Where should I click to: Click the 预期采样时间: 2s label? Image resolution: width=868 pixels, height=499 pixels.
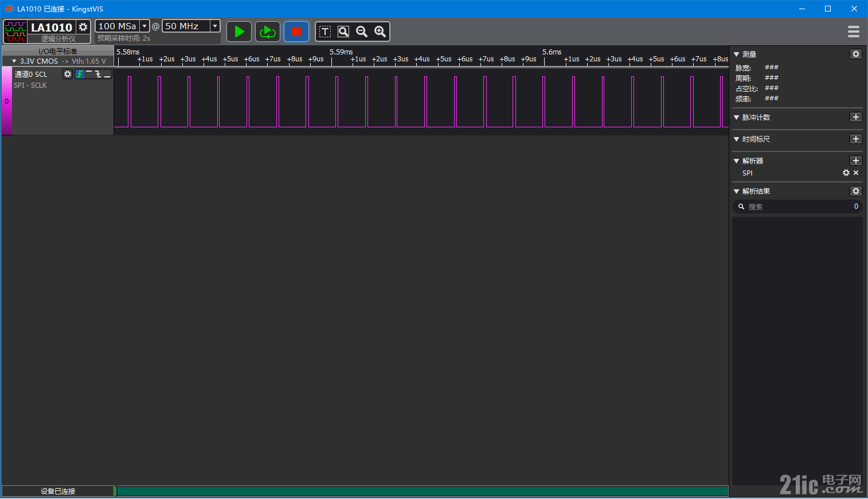[x=124, y=38]
